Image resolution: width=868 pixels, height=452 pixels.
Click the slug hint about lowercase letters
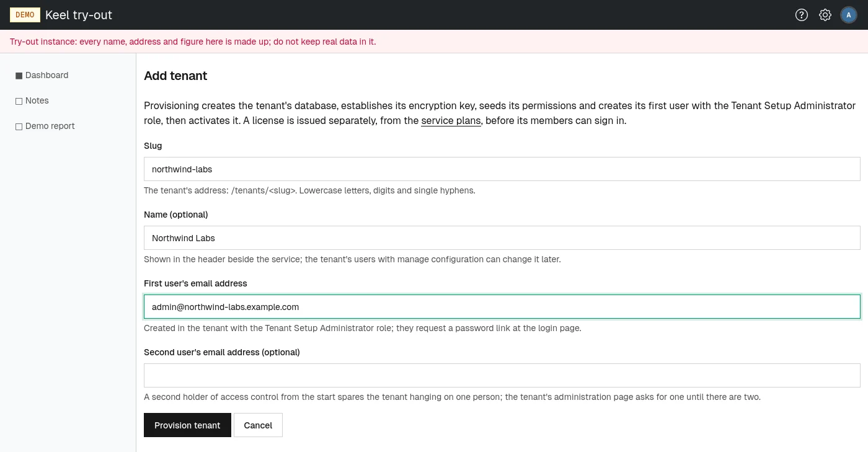(x=309, y=190)
